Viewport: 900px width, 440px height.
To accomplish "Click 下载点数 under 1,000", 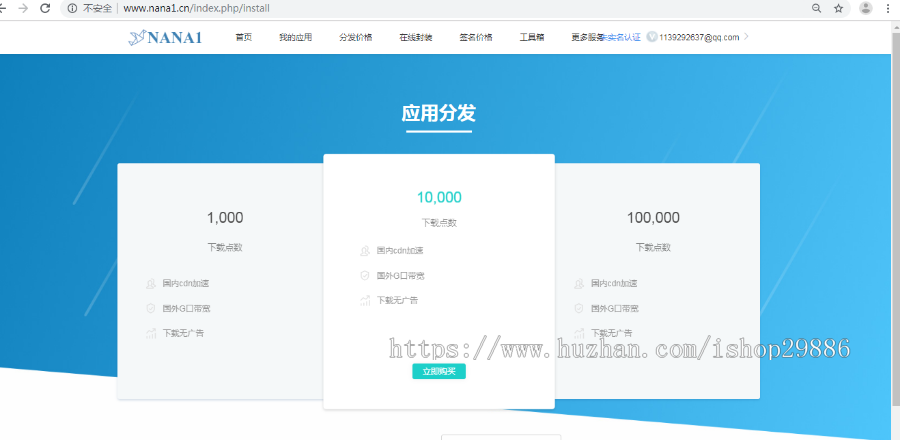I will [x=225, y=247].
